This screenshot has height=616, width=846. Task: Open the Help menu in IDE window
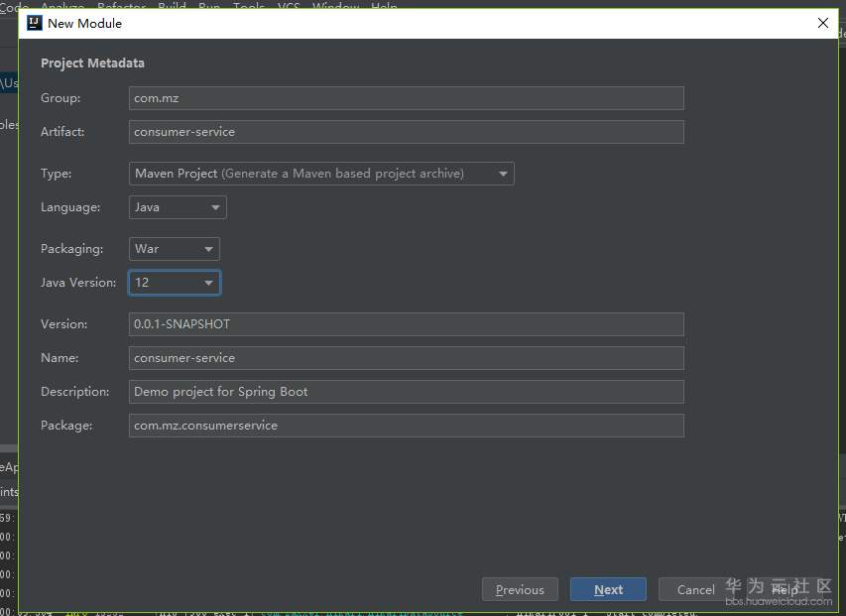[384, 5]
